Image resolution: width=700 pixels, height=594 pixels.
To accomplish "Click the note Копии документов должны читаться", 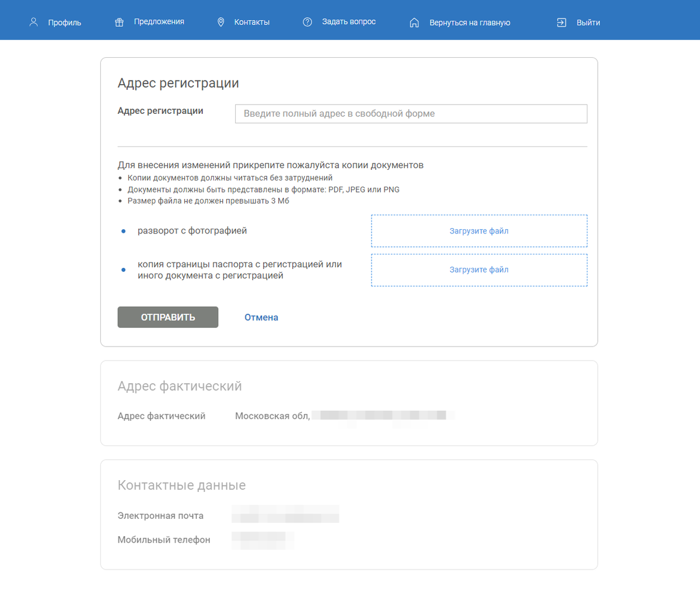I will [x=230, y=178].
